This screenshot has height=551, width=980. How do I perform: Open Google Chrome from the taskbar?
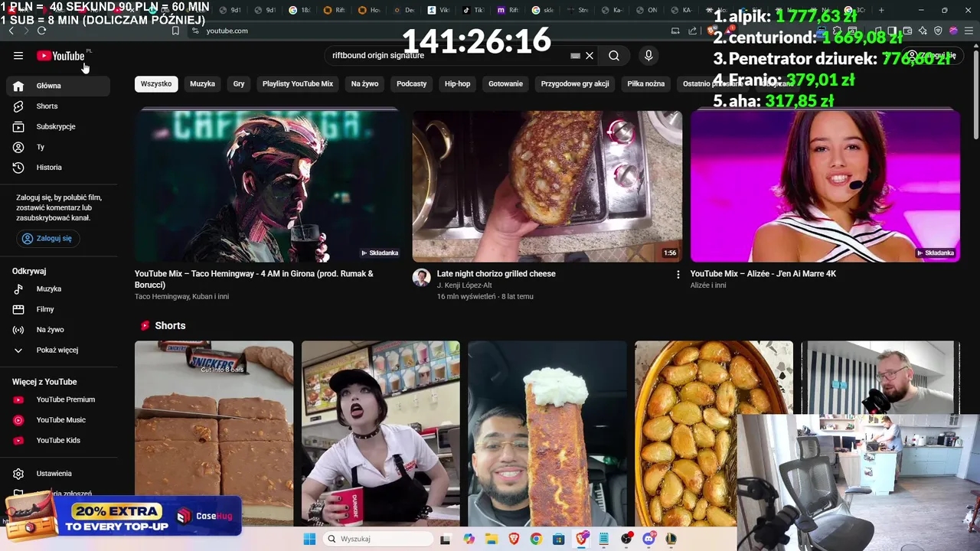(536, 539)
